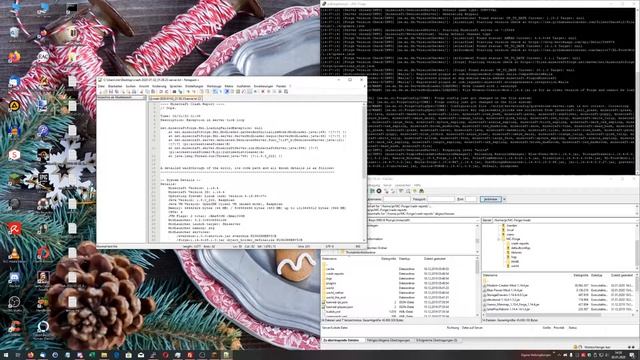Open Firefox from the taskbar

(31, 355)
